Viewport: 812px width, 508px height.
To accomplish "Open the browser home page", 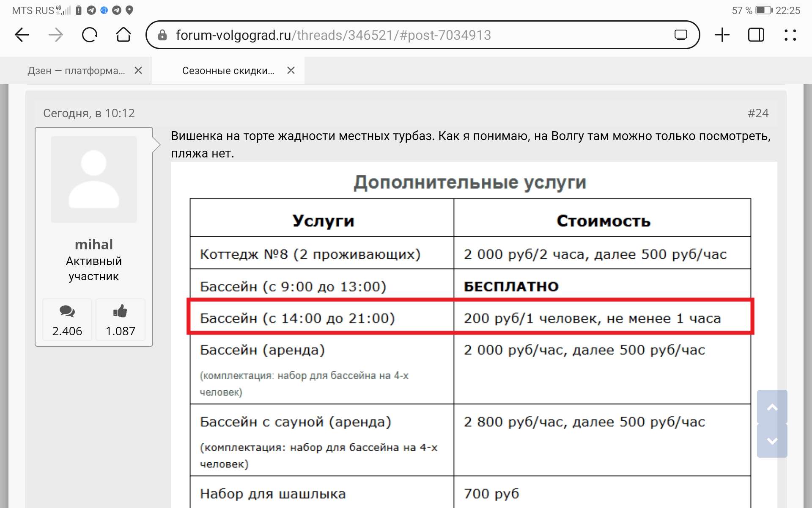I will 123,35.
